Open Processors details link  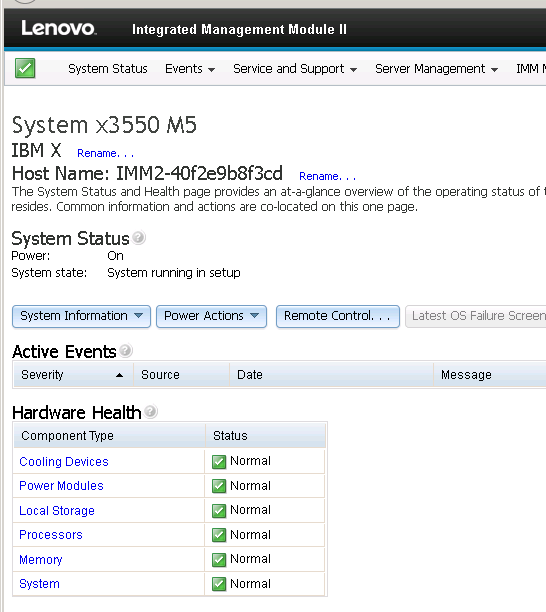coord(51,535)
